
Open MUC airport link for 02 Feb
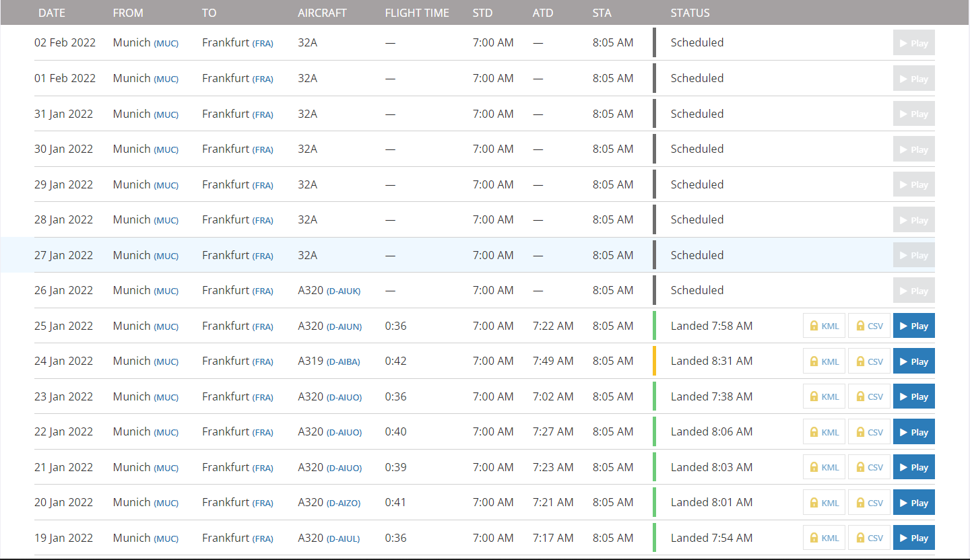[166, 44]
